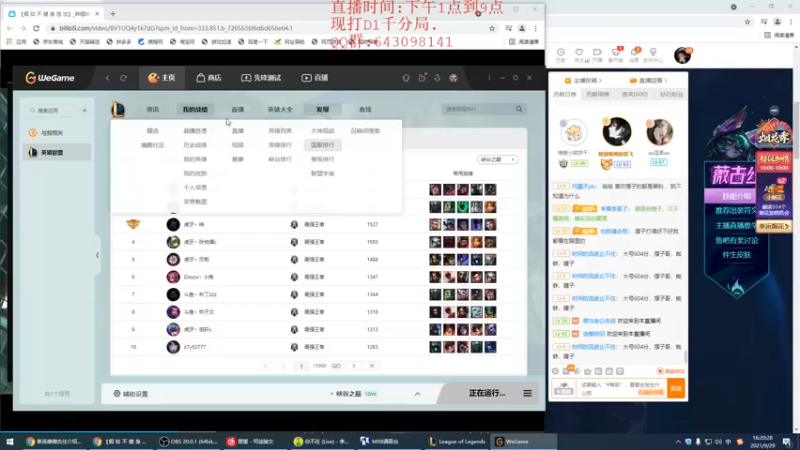Image resolution: width=800 pixels, height=450 pixels.
Task: Open the WeGame 直播 top tab
Action: pyautogui.click(x=315, y=78)
